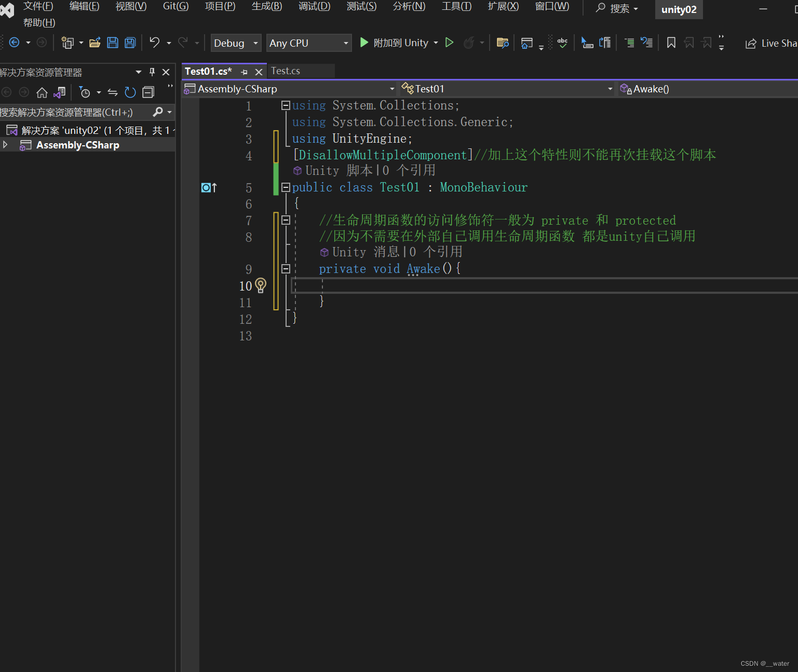Click the Save All icon
798x672 pixels.
[x=130, y=42]
